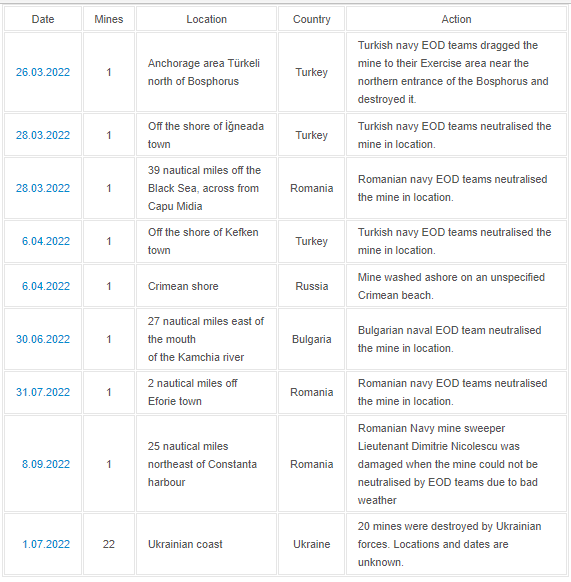
Task: Click the Mines column header
Action: [x=109, y=19]
